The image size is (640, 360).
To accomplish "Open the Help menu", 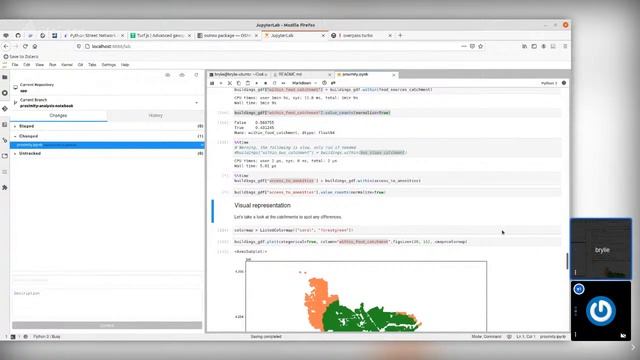I will 125,65.
